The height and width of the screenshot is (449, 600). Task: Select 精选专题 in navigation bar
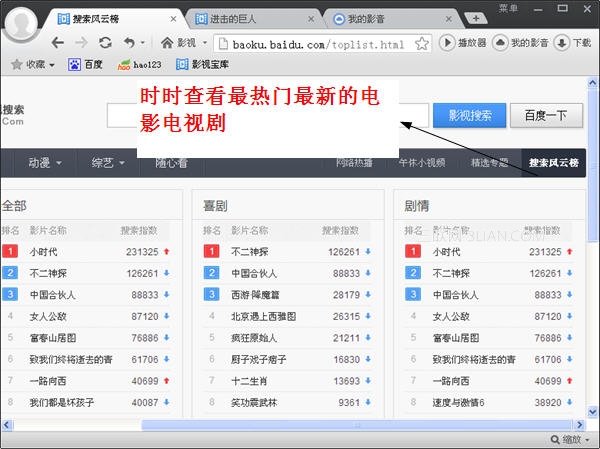[489, 163]
